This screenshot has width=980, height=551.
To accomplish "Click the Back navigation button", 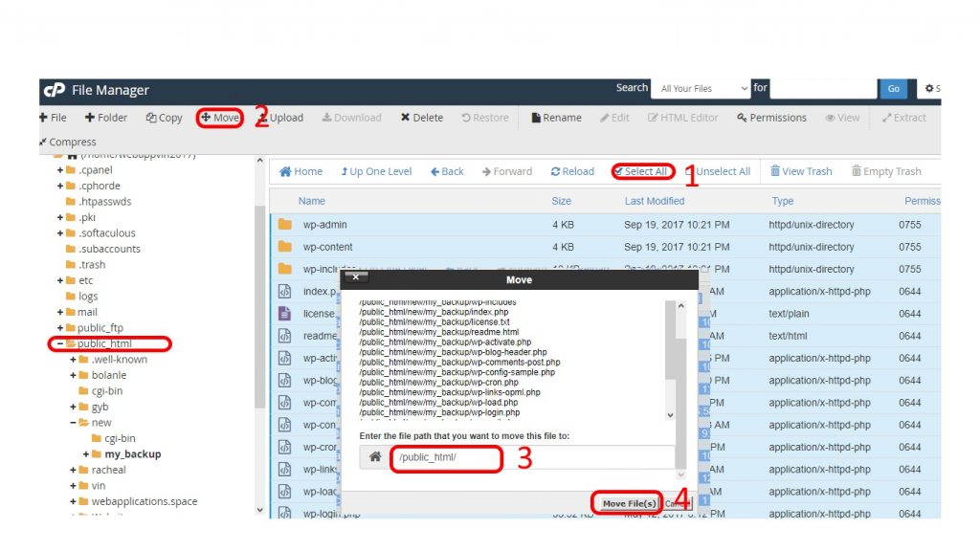I will click(x=447, y=171).
